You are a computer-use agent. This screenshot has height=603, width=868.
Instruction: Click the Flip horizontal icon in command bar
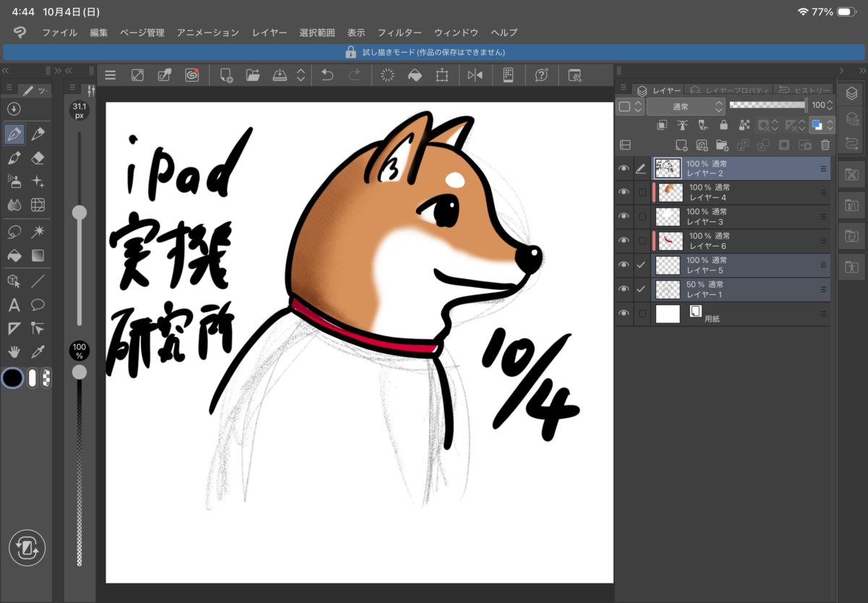tap(475, 74)
